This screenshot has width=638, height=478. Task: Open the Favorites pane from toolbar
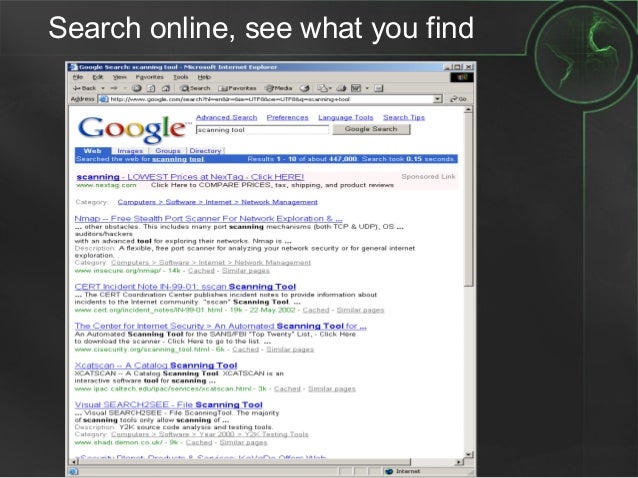click(x=238, y=88)
